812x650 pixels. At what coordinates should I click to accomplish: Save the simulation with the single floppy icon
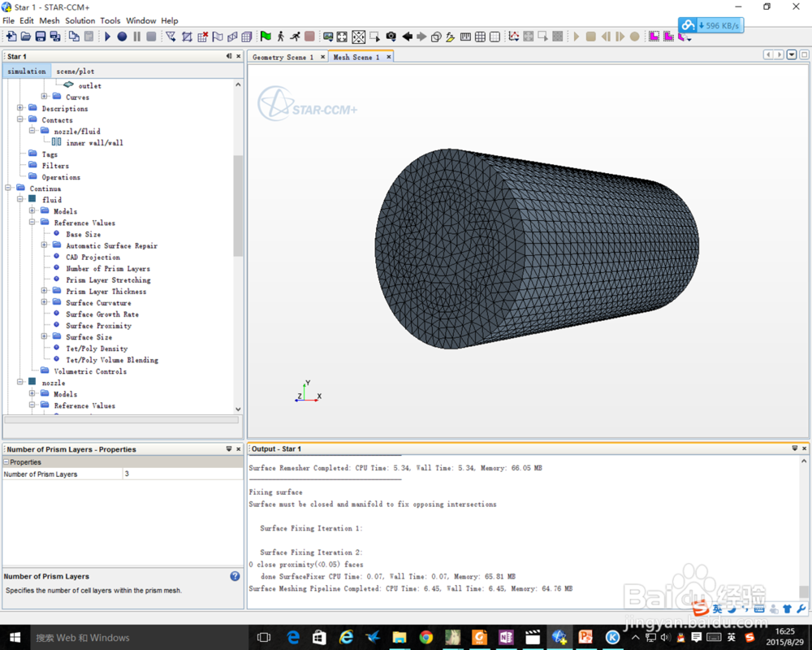tap(40, 37)
